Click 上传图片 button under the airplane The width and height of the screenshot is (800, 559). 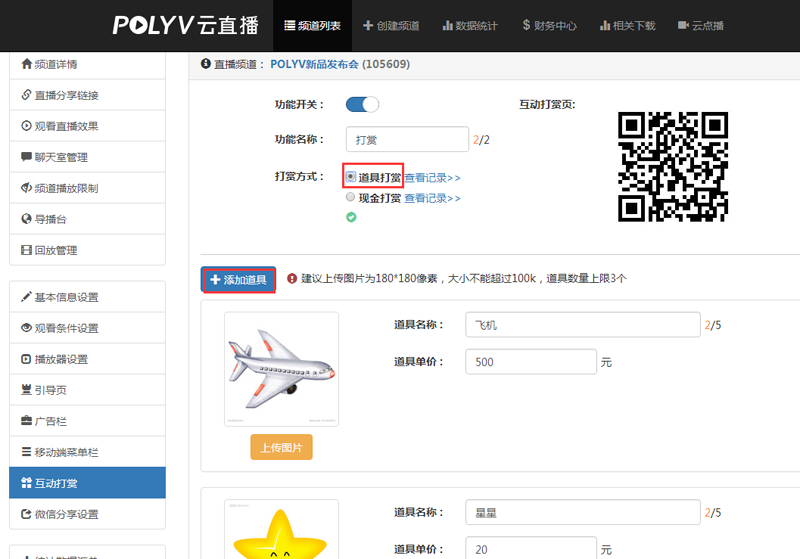pyautogui.click(x=281, y=447)
